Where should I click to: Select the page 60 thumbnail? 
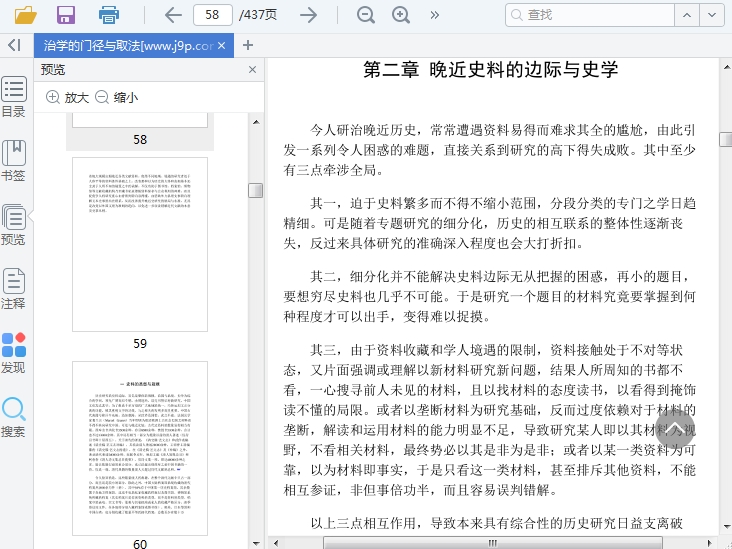[x=140, y=448]
